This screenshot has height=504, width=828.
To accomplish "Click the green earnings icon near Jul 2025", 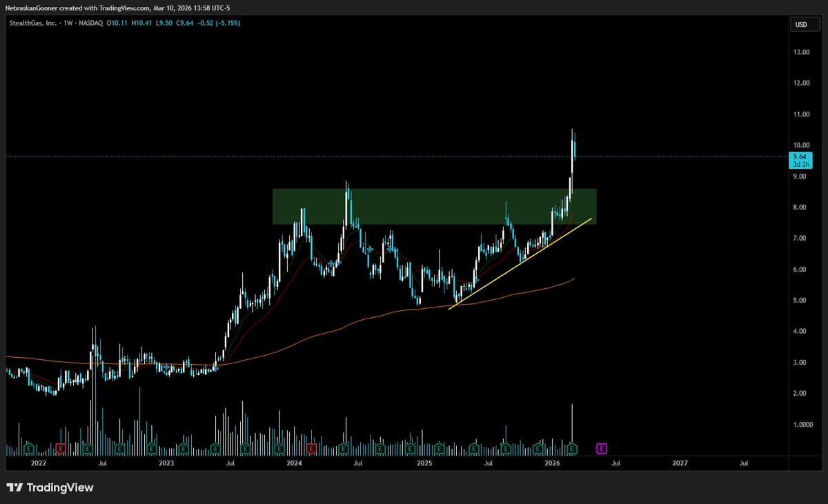I will click(x=474, y=447).
